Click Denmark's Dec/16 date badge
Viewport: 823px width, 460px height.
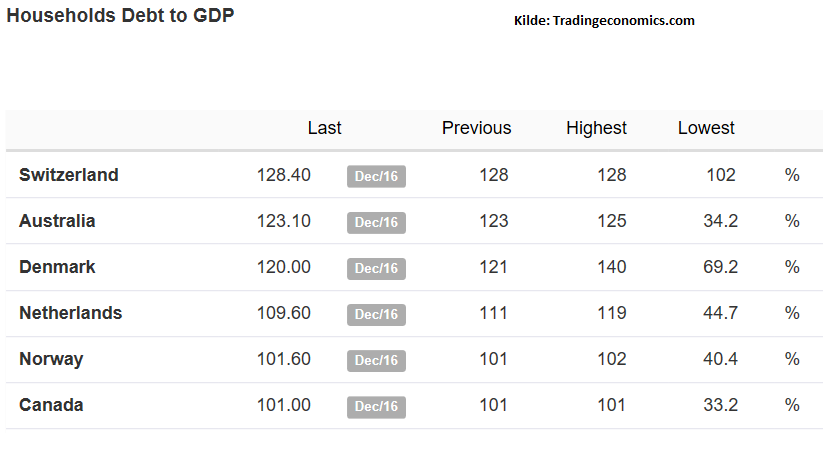(x=376, y=268)
